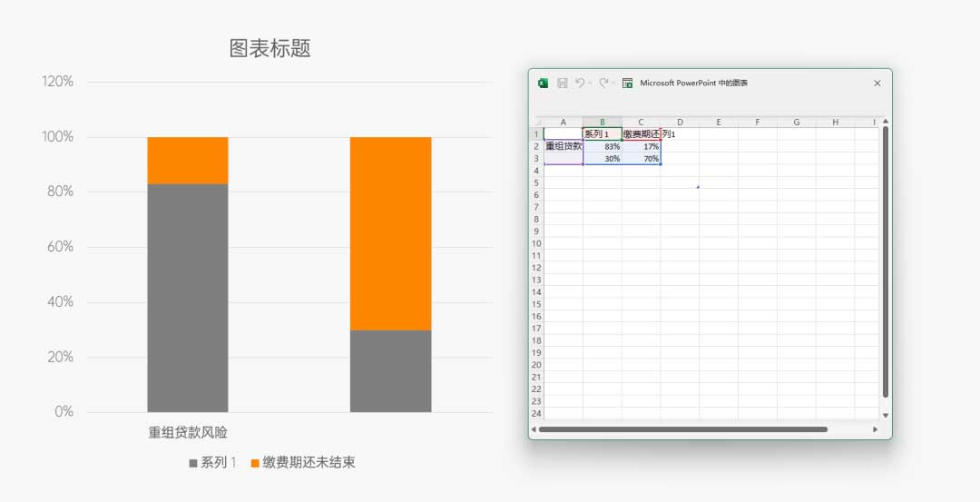Click the Redo arrow icon

603,84
